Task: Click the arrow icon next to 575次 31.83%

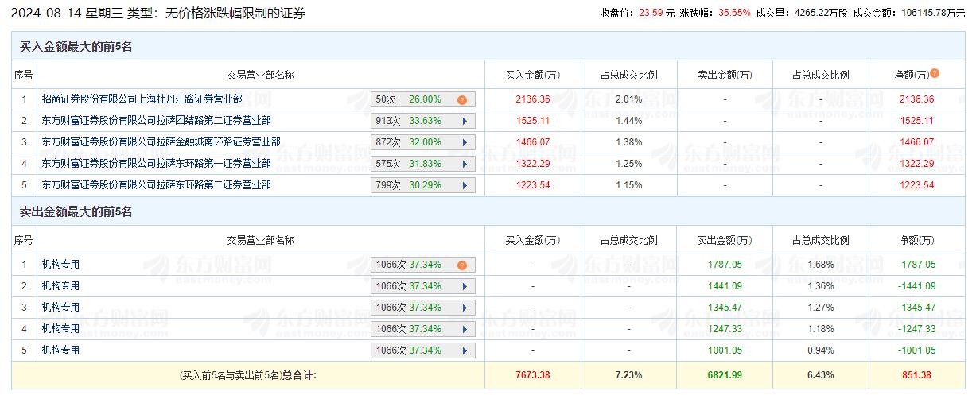Action: 464,165
